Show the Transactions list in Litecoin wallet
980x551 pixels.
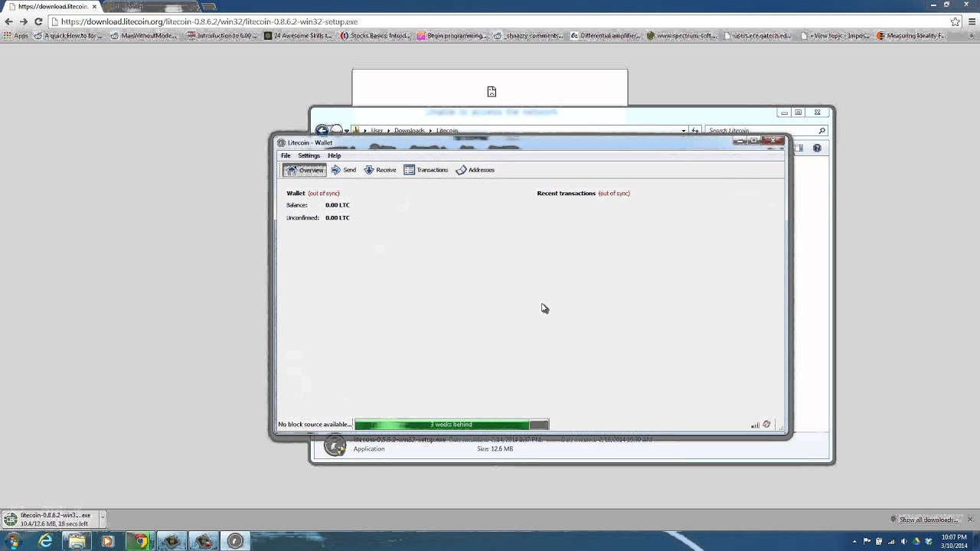(x=426, y=170)
